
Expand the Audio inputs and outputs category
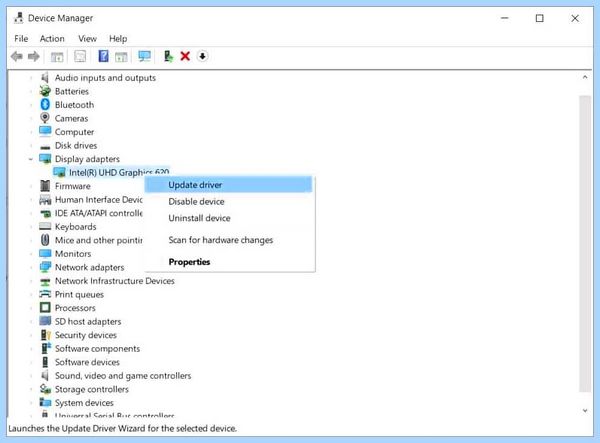31,78
